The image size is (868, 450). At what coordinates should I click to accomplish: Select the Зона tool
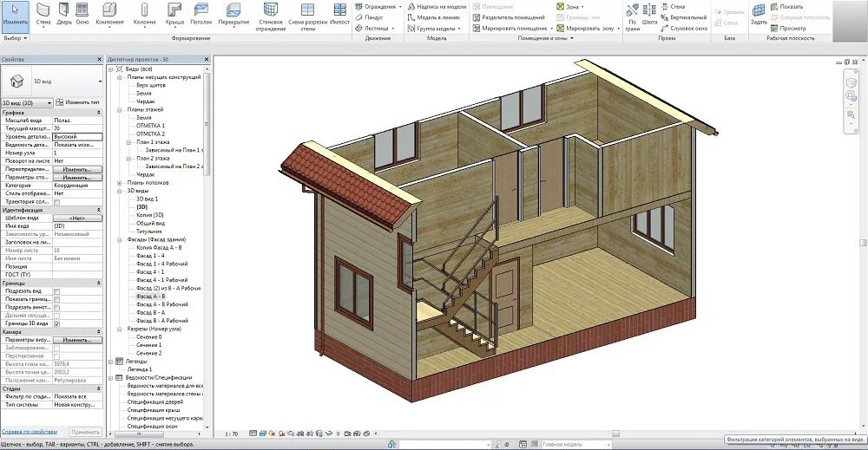(x=569, y=7)
